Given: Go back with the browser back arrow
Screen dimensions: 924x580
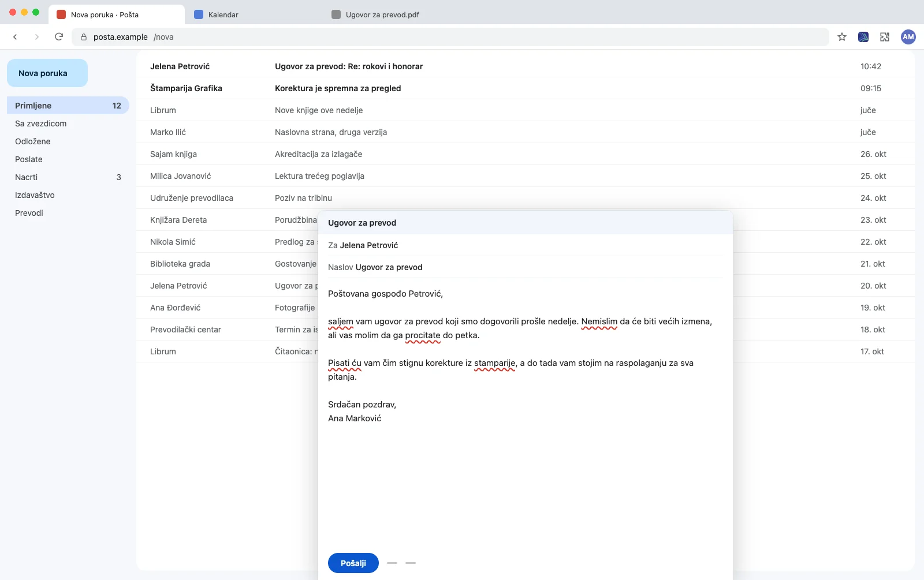Looking at the screenshot, I should click(15, 37).
